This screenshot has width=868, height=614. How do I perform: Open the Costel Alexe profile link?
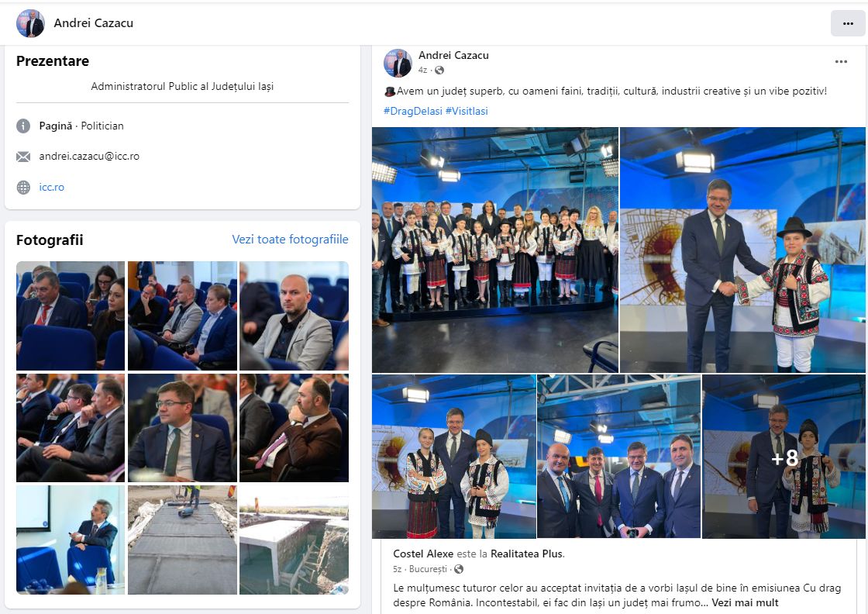click(423, 554)
